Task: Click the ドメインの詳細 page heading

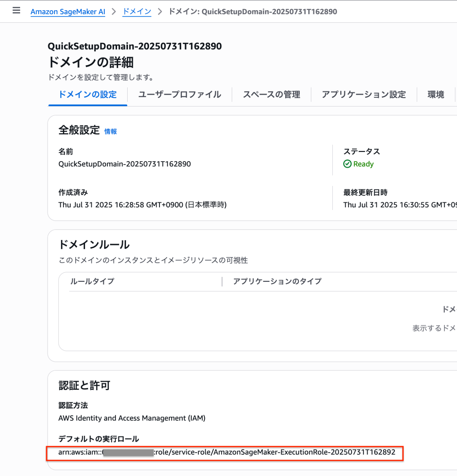Action: 91,62
